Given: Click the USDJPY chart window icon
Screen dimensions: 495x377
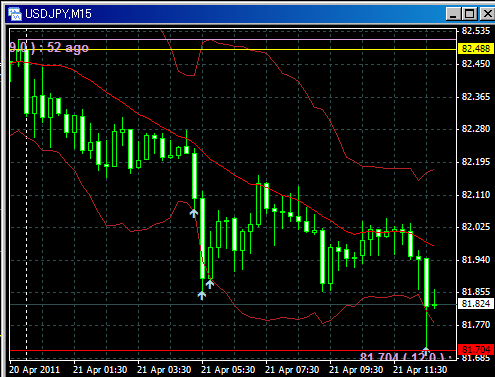Looking at the screenshot, I should 15,14.
